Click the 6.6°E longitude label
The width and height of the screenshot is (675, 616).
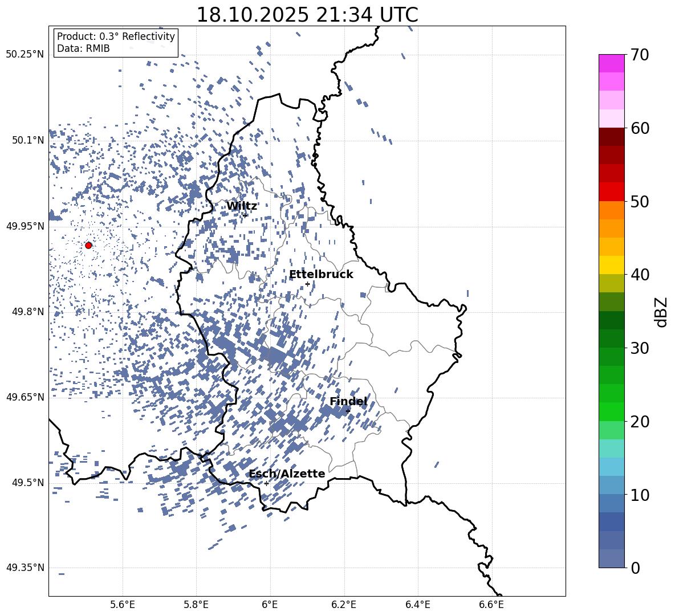tap(491, 605)
